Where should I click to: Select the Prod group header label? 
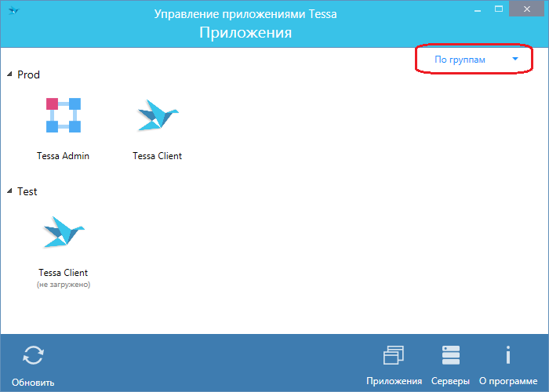point(28,74)
